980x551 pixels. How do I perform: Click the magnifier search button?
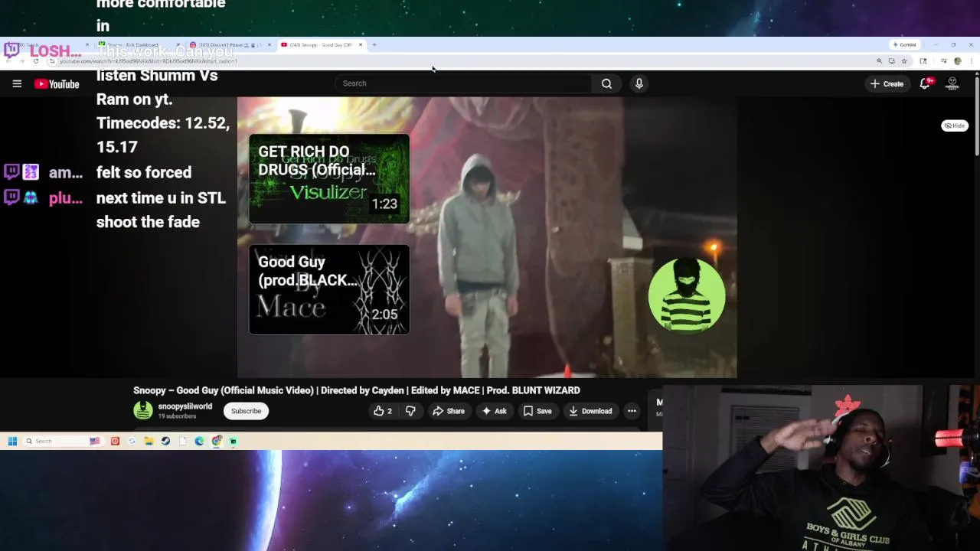[x=606, y=83]
